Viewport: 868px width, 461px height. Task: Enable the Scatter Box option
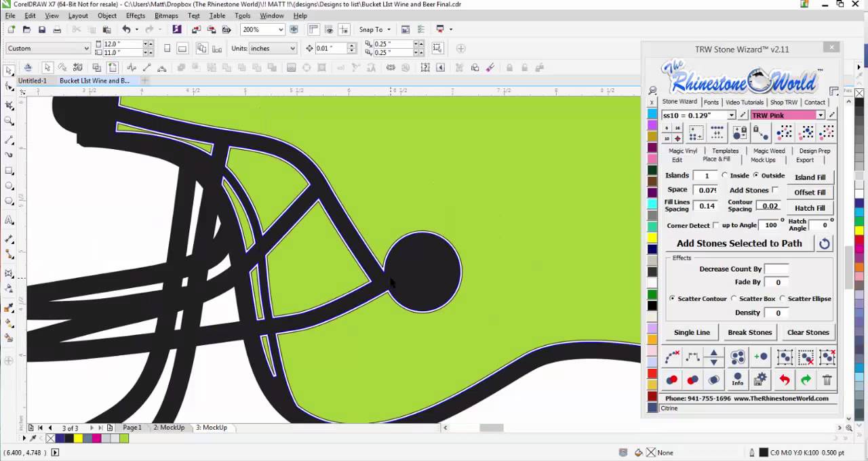tap(734, 298)
